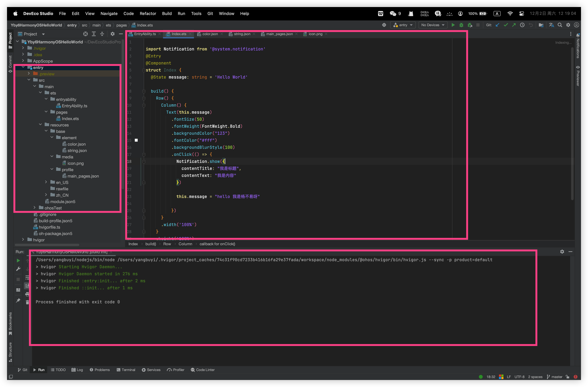Click the white color swatch in gutter
Viewport: 588px width, 387px height.
point(136,140)
